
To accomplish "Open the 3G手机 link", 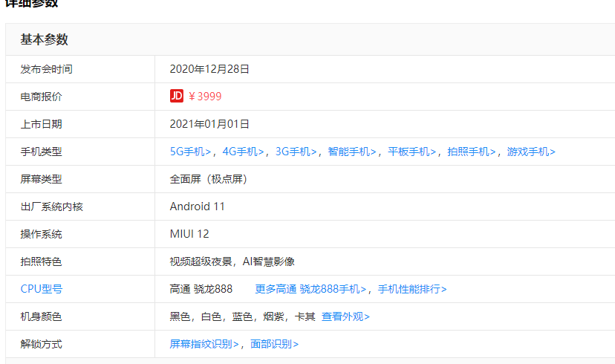I will 296,152.
